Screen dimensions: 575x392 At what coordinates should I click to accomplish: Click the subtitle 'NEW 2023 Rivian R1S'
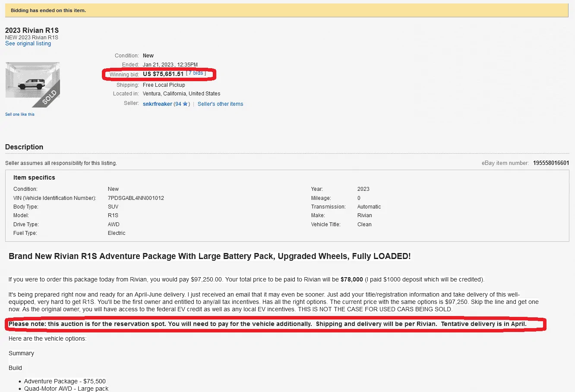[32, 38]
